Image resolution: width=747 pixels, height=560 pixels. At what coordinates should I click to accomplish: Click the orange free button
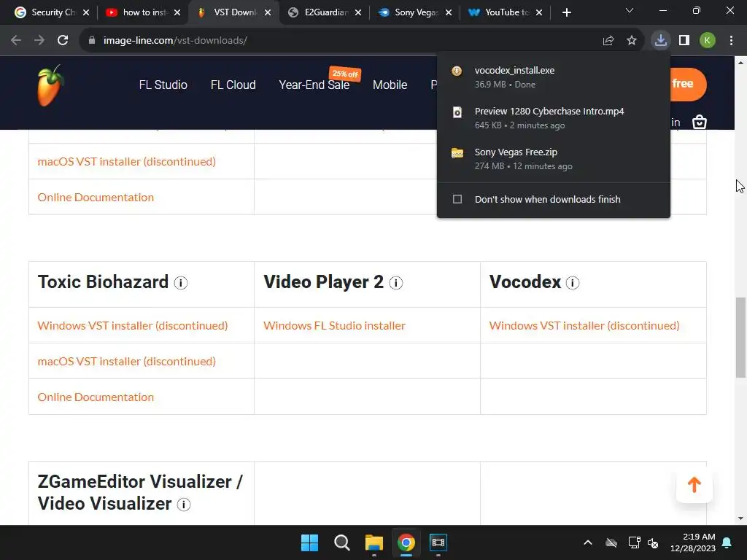pos(689,85)
